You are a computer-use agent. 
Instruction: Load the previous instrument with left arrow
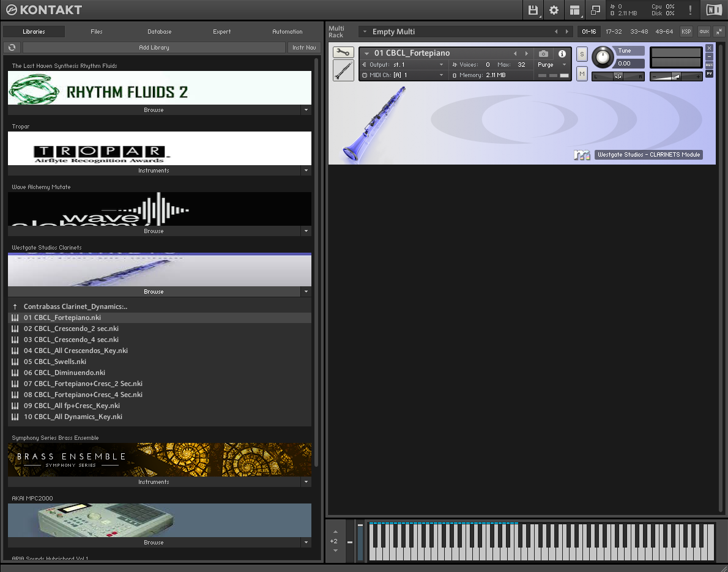(x=515, y=53)
